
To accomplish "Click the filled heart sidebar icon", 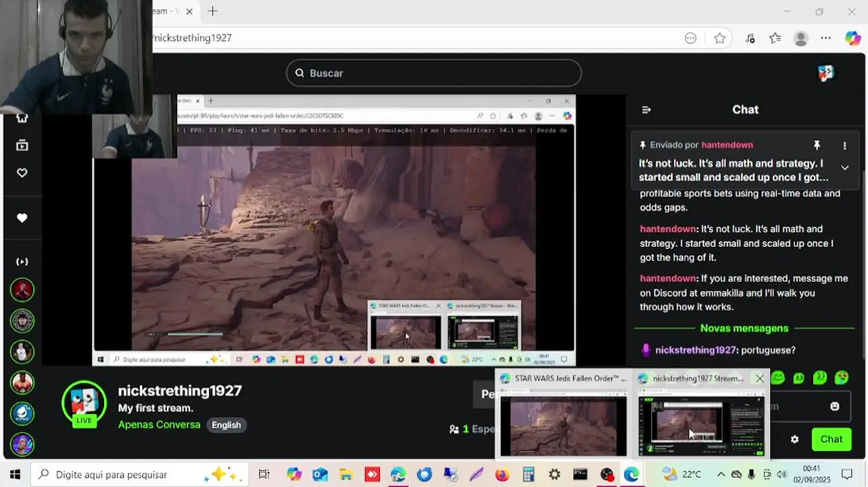I will pyautogui.click(x=22, y=218).
